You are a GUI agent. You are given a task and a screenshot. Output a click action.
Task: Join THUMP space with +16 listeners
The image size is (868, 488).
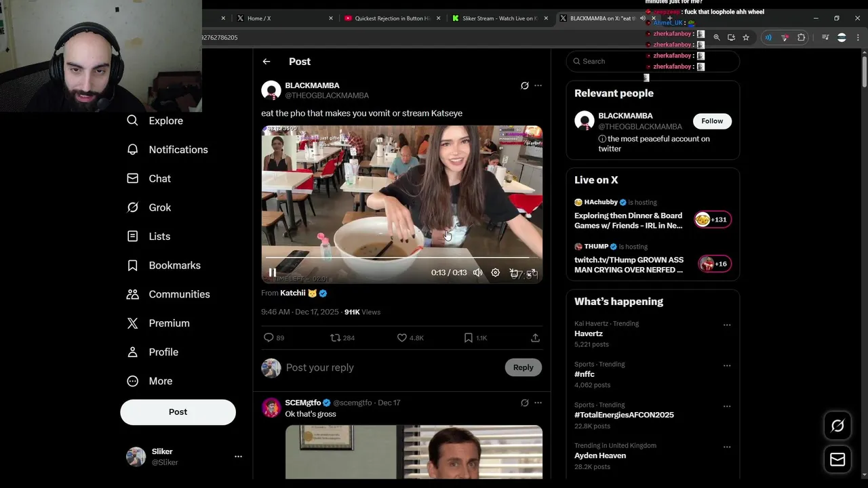714,264
